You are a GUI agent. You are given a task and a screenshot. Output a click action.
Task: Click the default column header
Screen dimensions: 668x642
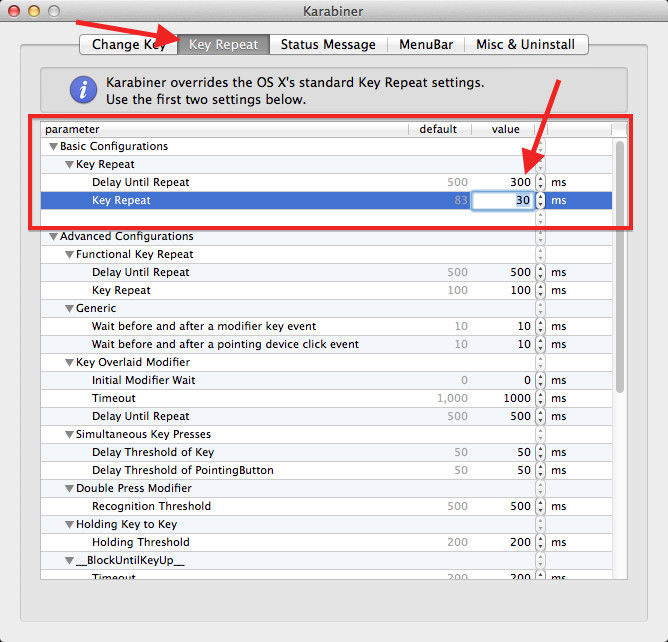[440, 129]
